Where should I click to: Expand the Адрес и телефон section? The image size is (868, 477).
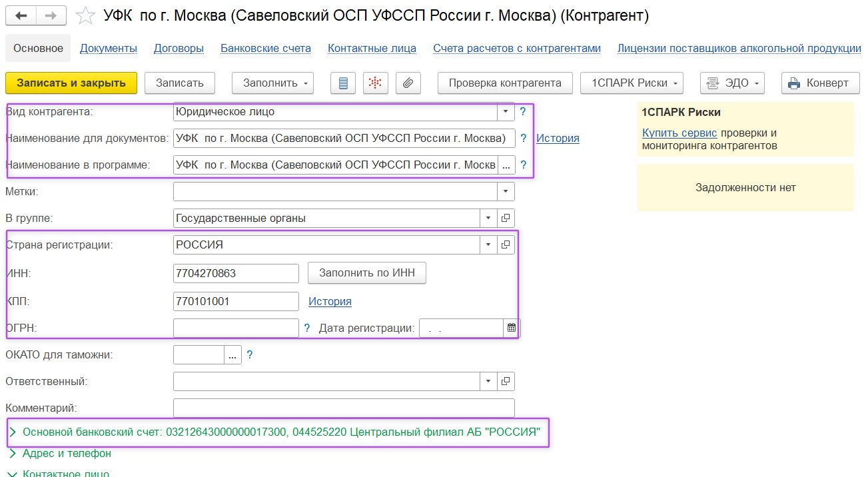[x=13, y=454]
